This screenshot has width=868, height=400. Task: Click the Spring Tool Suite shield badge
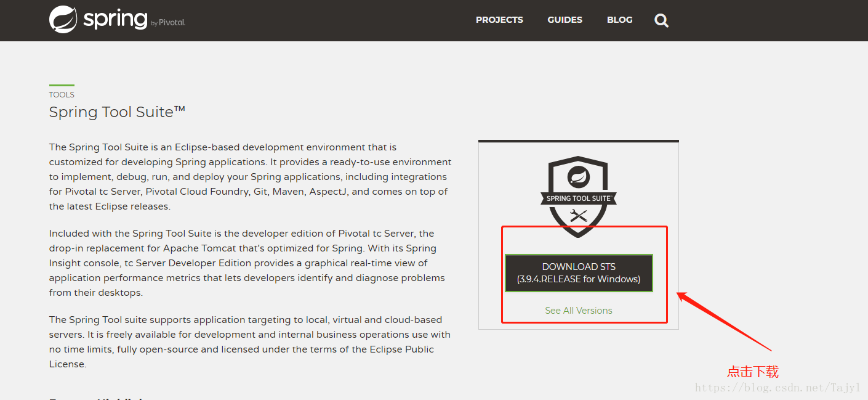point(579,197)
